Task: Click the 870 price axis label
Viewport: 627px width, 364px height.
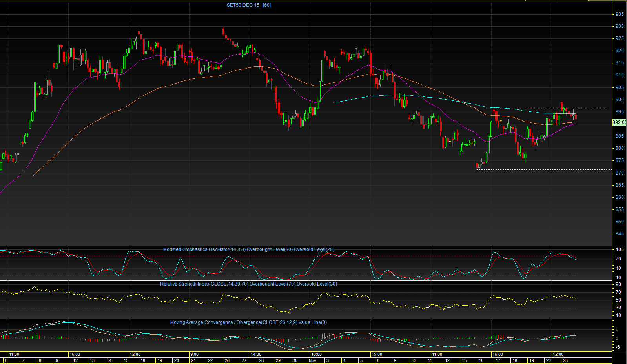Action: 620,173
